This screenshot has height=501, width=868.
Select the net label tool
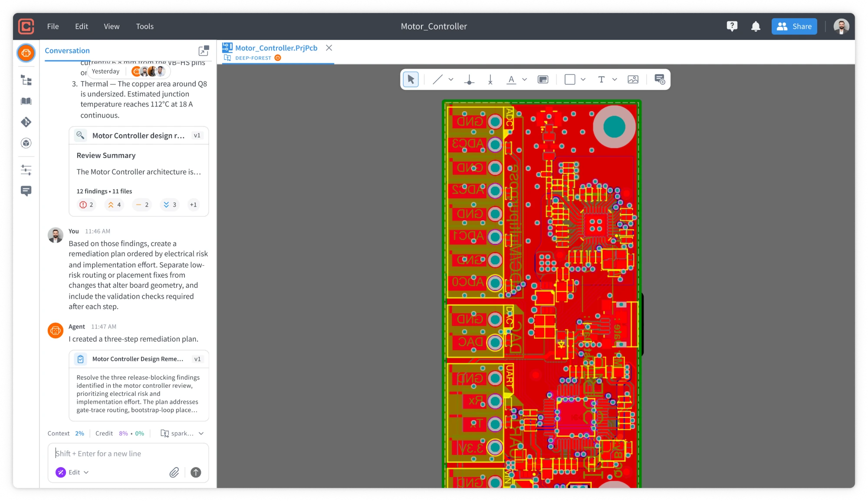coord(511,79)
